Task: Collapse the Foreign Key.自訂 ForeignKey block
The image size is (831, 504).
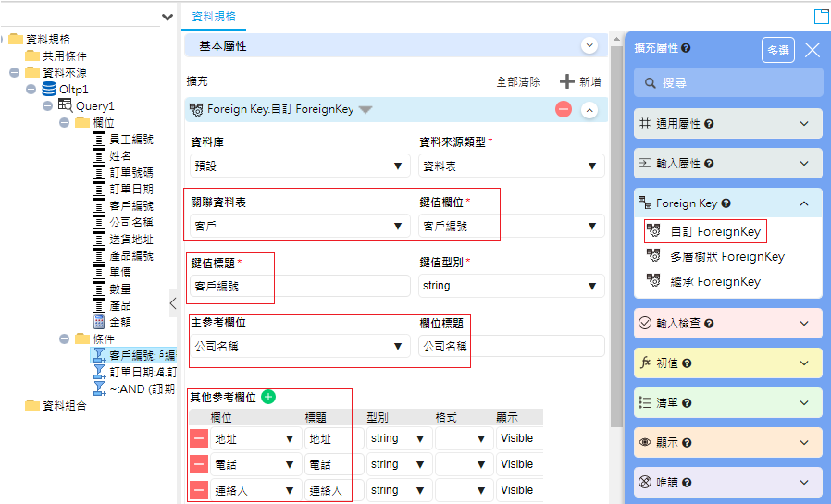Action: coord(589,110)
